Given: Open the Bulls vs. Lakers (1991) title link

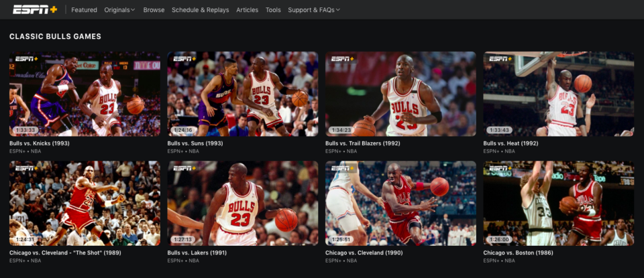Looking at the screenshot, I should click(x=197, y=253).
